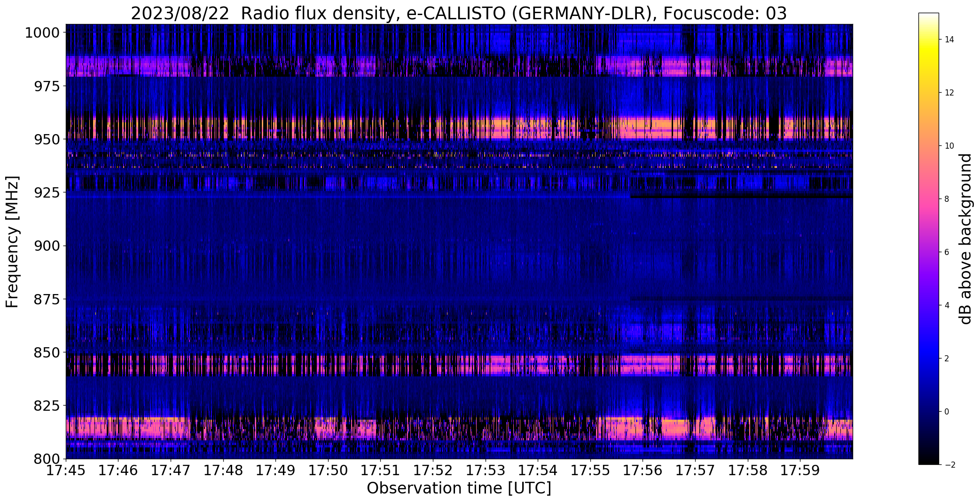Click the 'Frequency [MHz]' axis label
Viewport: 980px width, 502px height.
(x=12, y=242)
